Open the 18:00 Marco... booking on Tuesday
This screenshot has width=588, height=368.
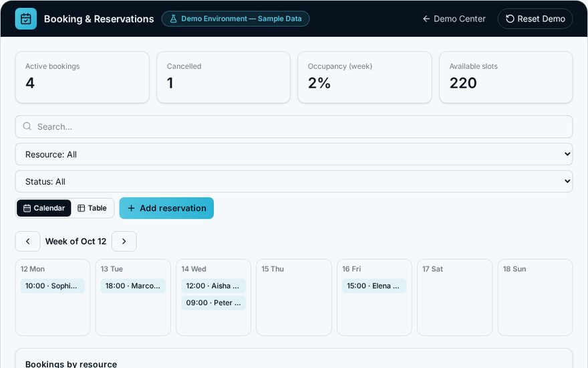[133, 286]
